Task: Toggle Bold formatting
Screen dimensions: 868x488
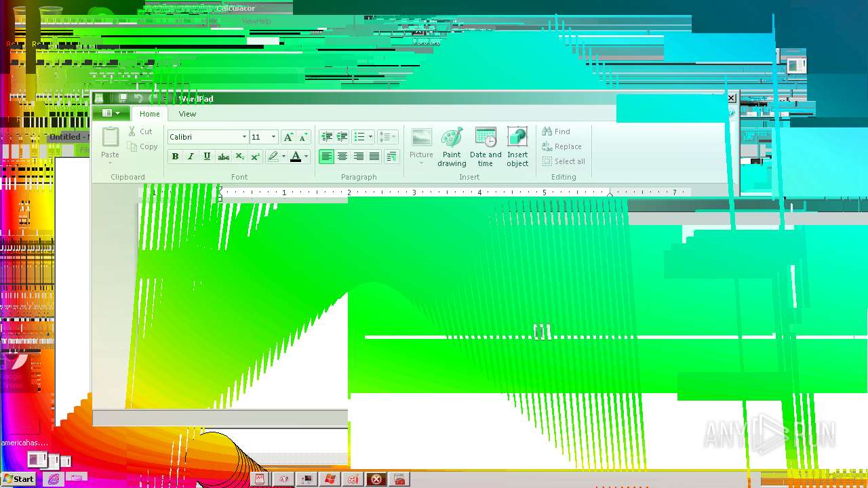Action: coord(175,157)
